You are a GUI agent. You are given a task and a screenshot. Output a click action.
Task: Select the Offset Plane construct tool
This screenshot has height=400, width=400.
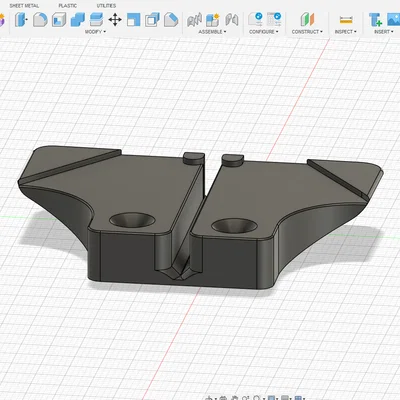click(307, 19)
